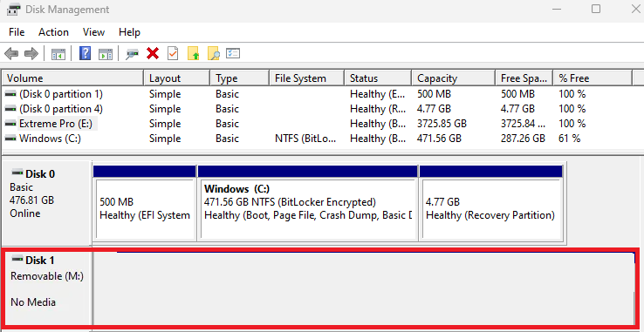Screen dimensions: 644x332
Task: Sort by the Type column header
Action: coord(240,78)
